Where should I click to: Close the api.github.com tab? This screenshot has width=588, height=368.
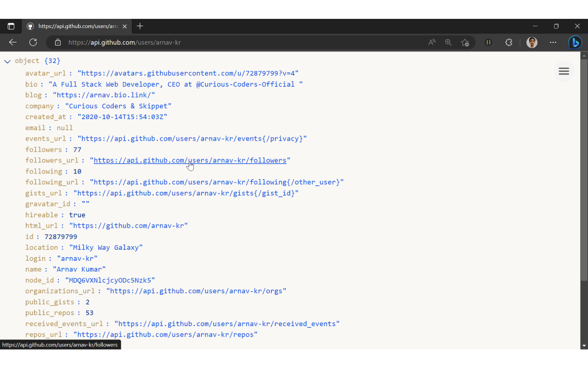coord(124,26)
